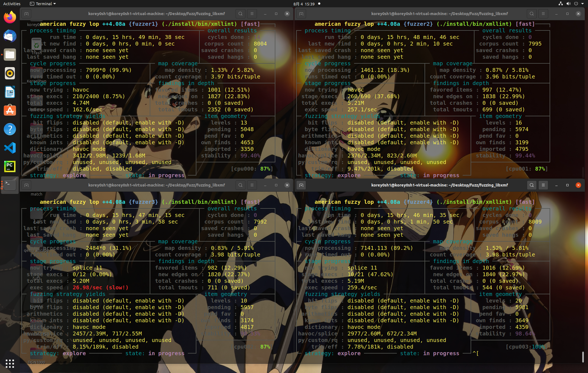Click fuzzer3 now trying splice 11
This screenshot has height=373, width=588.
(x=87, y=268)
